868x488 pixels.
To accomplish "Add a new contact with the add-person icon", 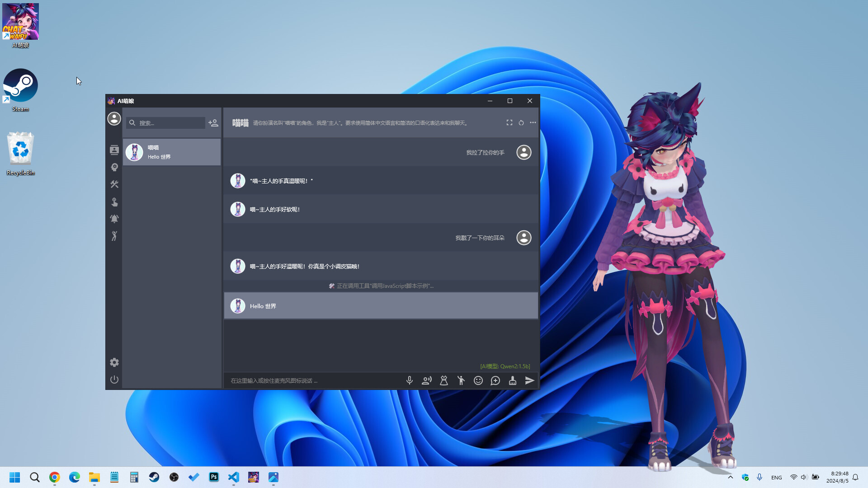I will 213,122.
